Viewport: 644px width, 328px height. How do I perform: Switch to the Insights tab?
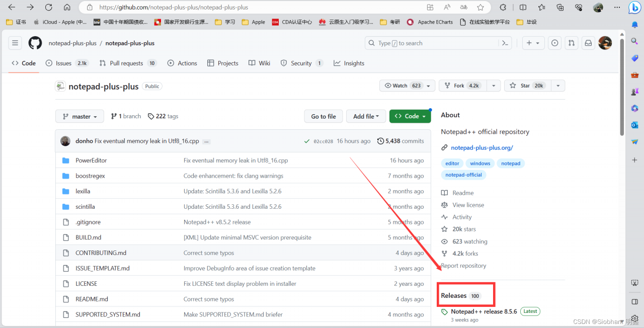coord(349,63)
